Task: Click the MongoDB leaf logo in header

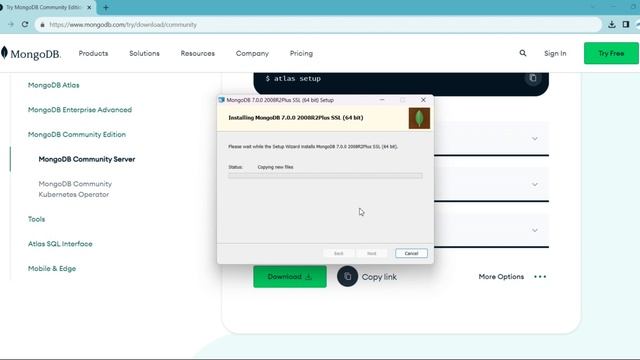Action: coord(4,53)
